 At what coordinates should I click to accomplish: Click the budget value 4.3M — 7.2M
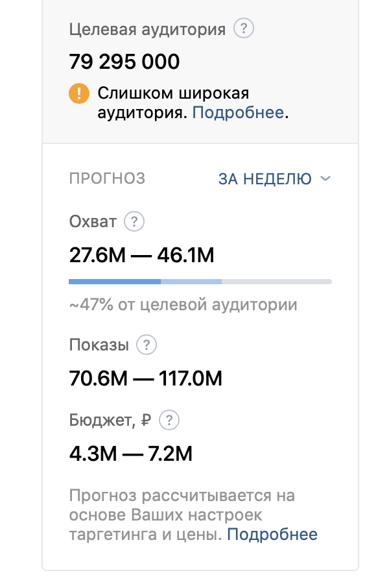coord(131,453)
